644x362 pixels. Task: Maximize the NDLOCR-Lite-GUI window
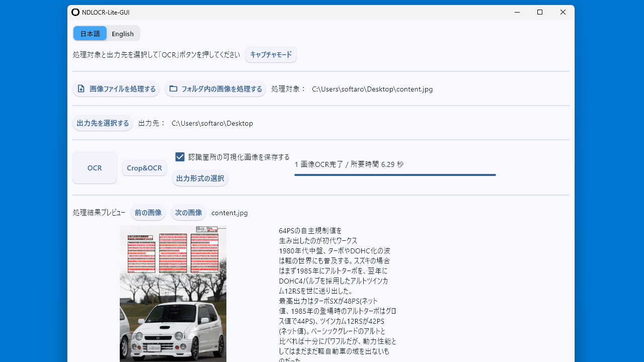click(540, 12)
